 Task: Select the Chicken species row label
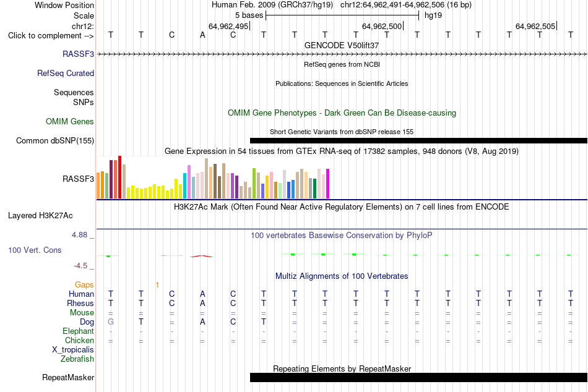[x=79, y=340]
